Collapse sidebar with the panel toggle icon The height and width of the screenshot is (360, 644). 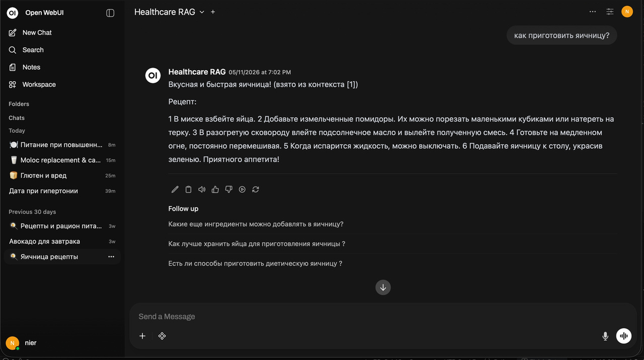pos(111,13)
